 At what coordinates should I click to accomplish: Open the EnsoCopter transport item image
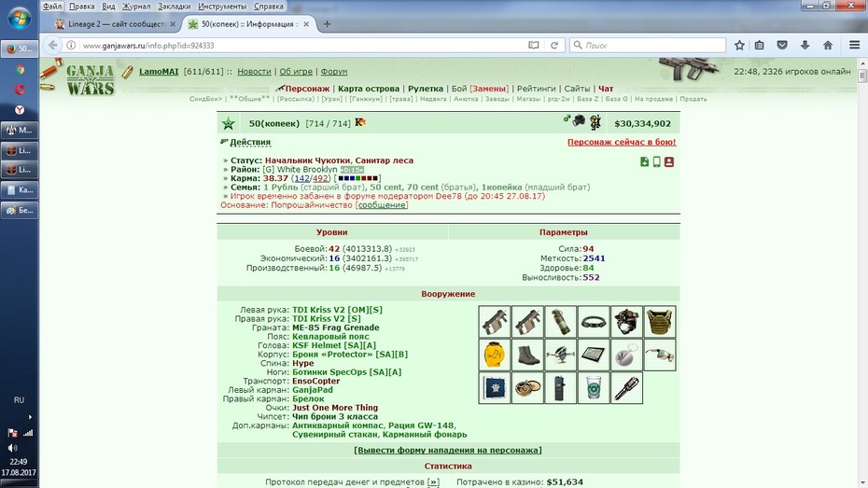coord(561,355)
